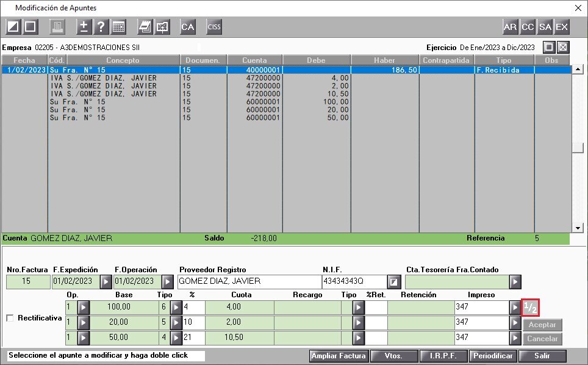Click the Aceptar button
This screenshot has width=588, height=365.
[x=542, y=325]
